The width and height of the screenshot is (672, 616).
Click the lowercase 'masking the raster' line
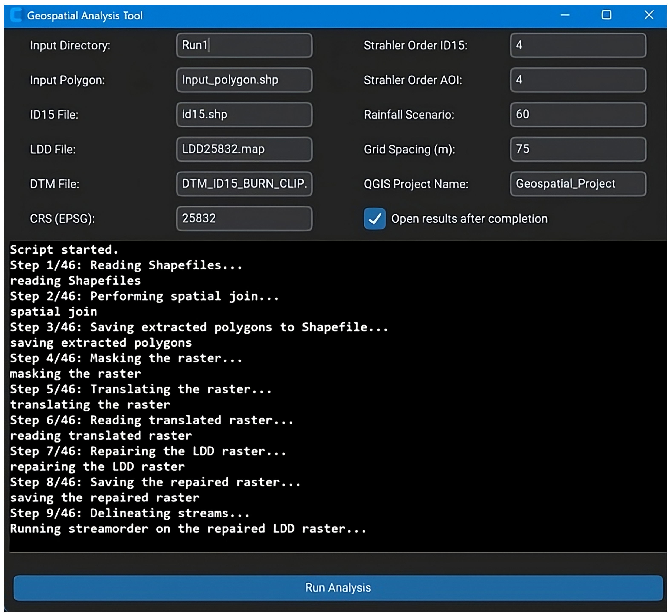(75, 374)
